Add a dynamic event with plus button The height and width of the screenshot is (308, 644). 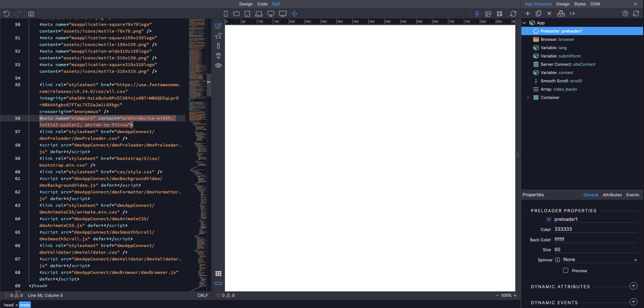pos(633,302)
